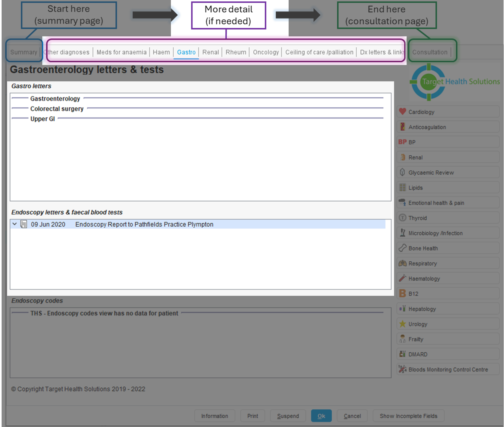Viewport: 504px width, 427px height.
Task: Collapse the 09 Jun 2020 endoscopy entry
Action: (15, 224)
